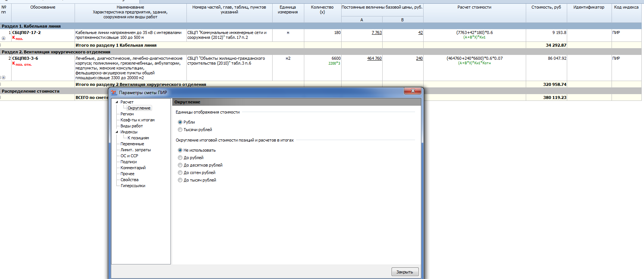This screenshot has height=279, width=644.
Task: Click the underlined 7 763 base price
Action: [x=377, y=32]
